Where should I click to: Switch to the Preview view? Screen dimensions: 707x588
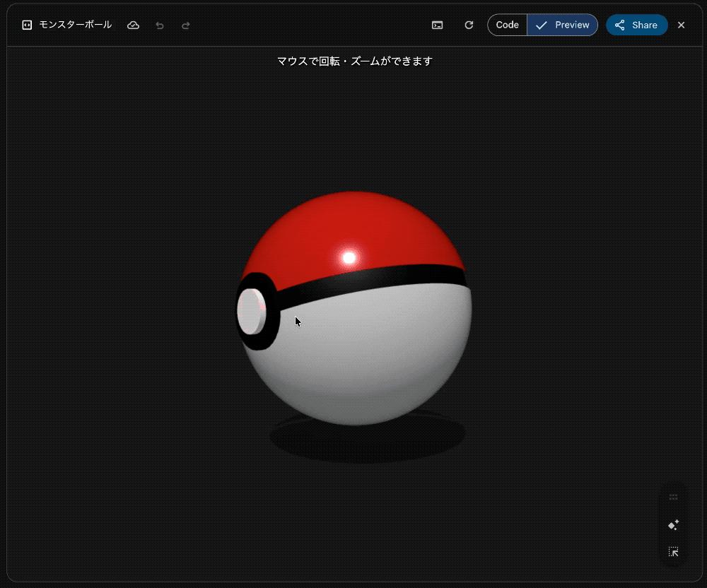[x=563, y=25]
